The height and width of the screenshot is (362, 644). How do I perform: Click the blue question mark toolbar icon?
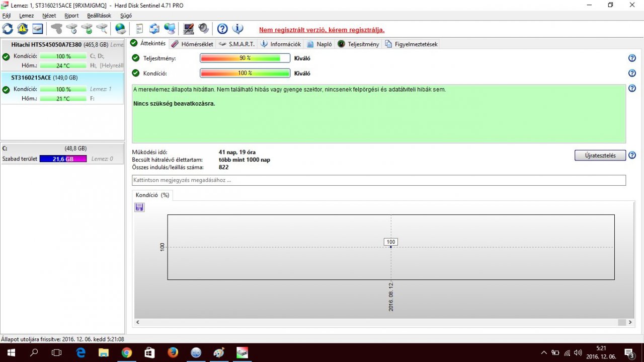coord(222,29)
